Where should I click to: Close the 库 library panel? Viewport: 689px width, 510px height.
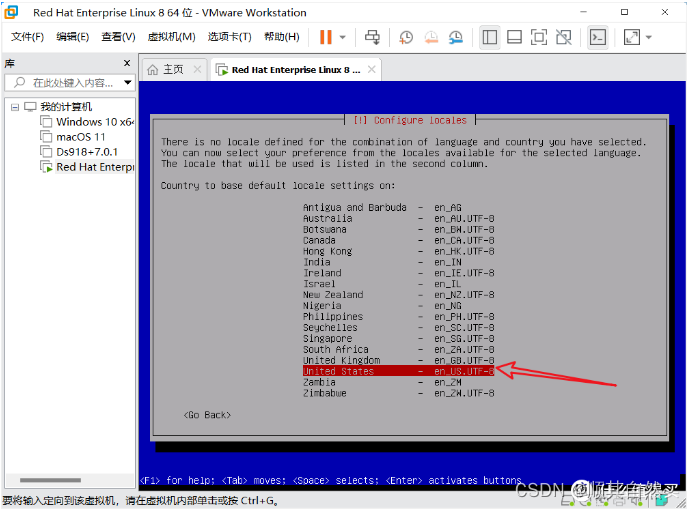(127, 63)
